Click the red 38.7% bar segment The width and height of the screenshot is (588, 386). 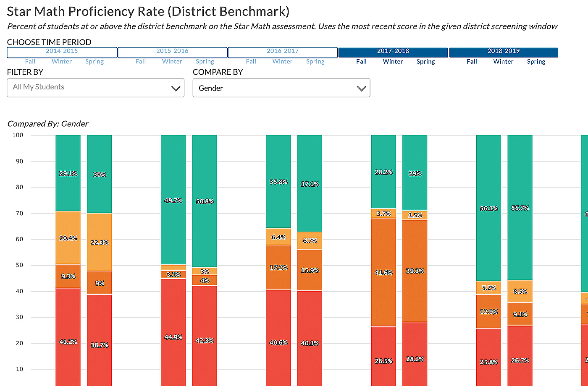100,340
